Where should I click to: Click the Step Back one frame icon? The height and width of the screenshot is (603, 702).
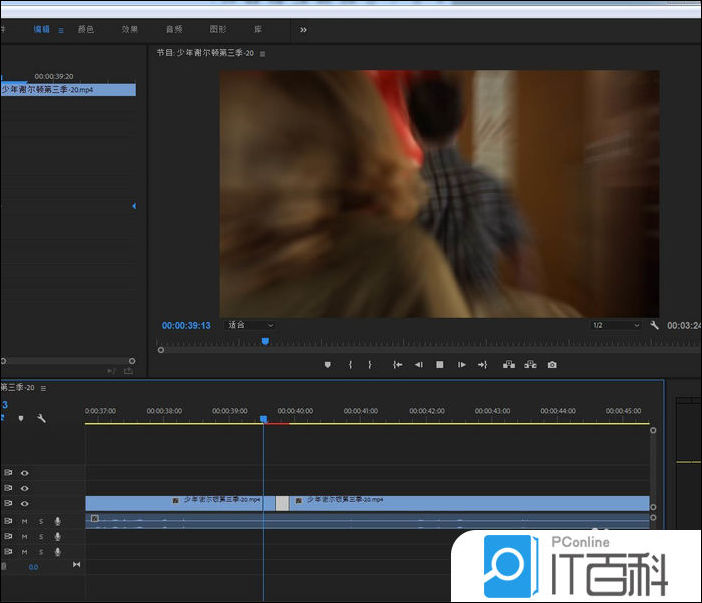pos(418,365)
